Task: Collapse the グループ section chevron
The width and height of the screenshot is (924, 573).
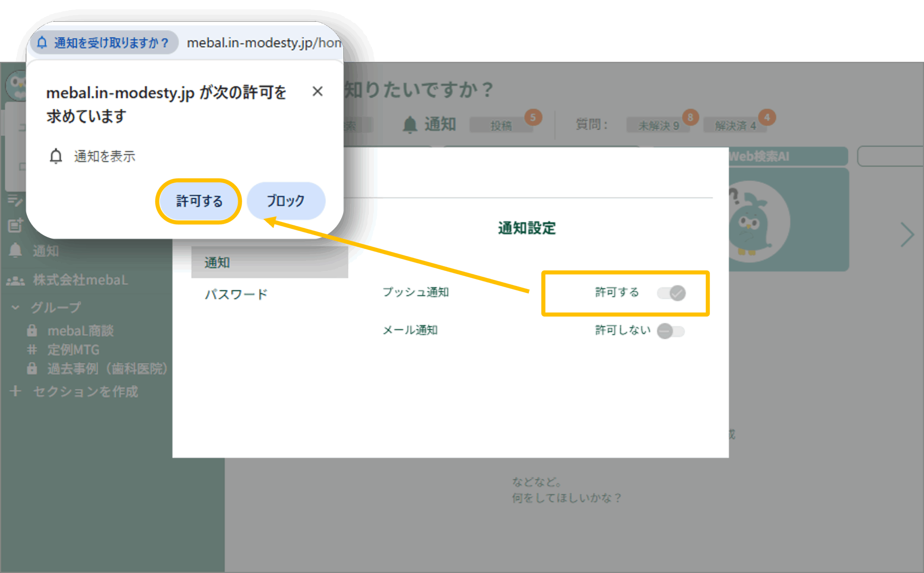Action: click(15, 307)
